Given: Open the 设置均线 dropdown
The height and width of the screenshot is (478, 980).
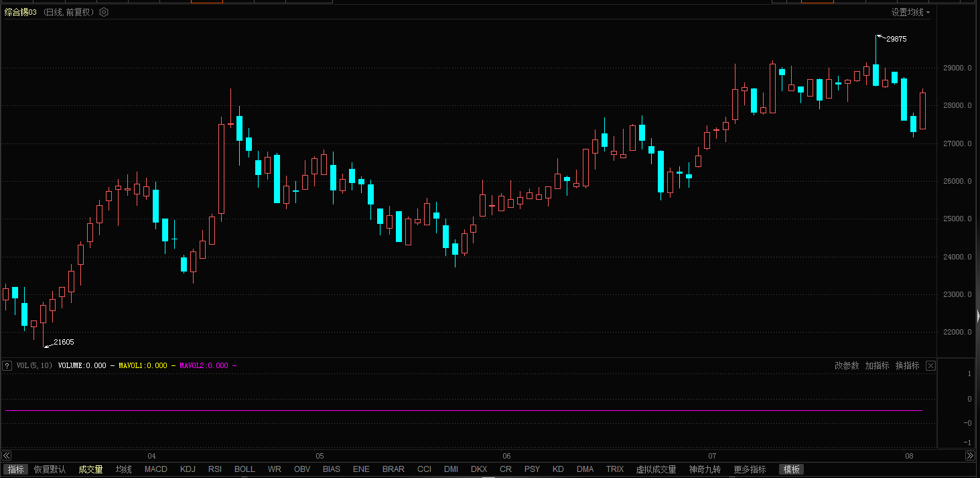Looking at the screenshot, I should [x=910, y=12].
